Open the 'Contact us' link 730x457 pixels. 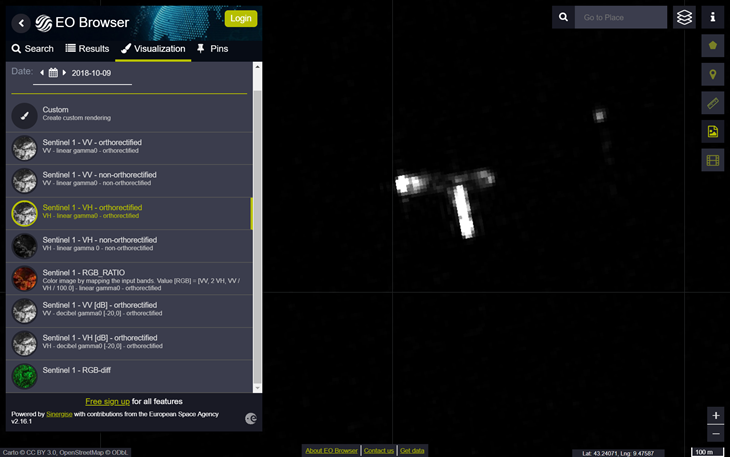pos(379,450)
